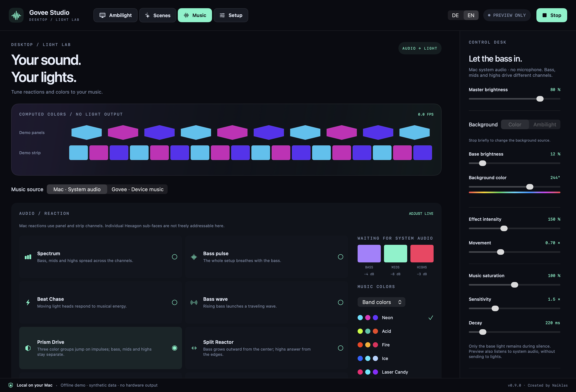Select the Beat Chase radio button
576x392 pixels.
(174, 302)
